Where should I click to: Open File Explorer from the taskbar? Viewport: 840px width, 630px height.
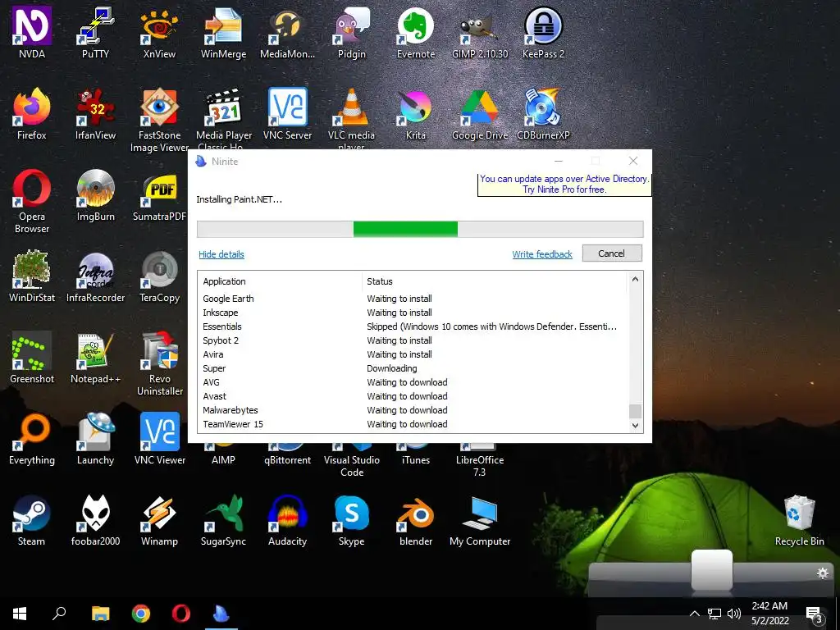point(100,614)
